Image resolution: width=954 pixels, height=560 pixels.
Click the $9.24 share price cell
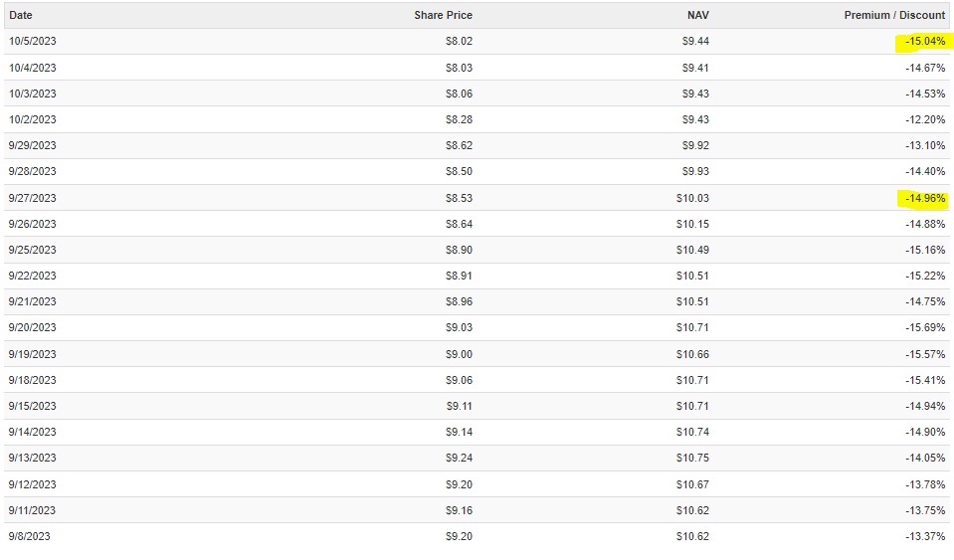click(x=459, y=458)
